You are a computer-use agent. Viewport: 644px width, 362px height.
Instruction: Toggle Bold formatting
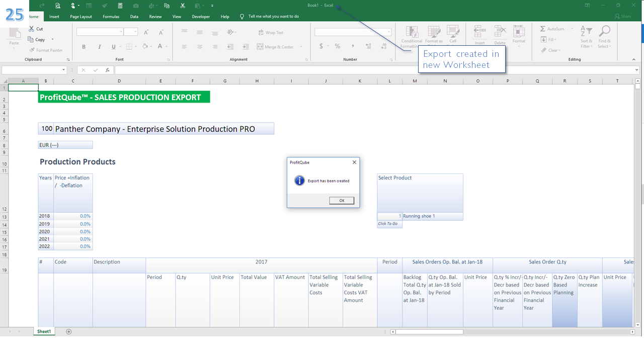tap(84, 47)
